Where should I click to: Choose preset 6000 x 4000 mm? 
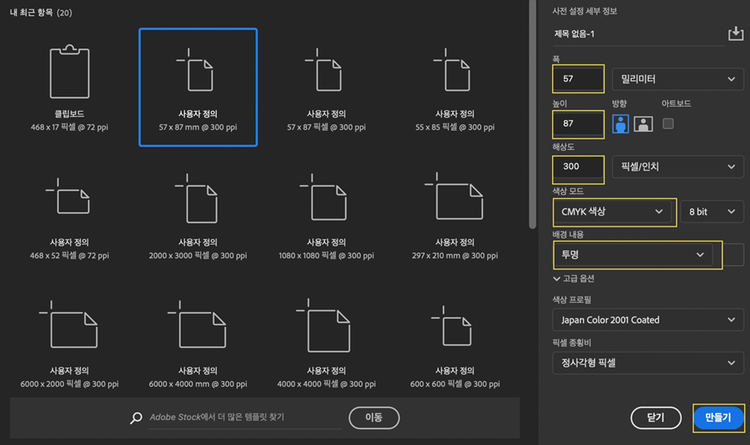tap(198, 344)
